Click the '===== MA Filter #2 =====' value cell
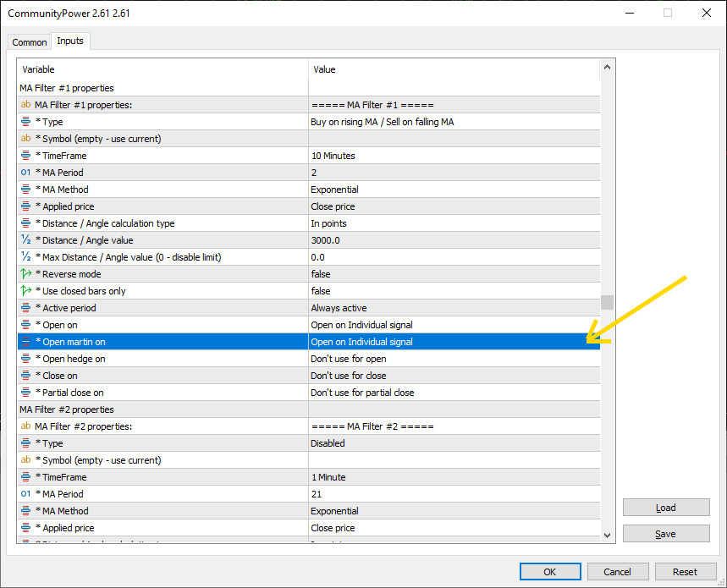 (x=454, y=426)
